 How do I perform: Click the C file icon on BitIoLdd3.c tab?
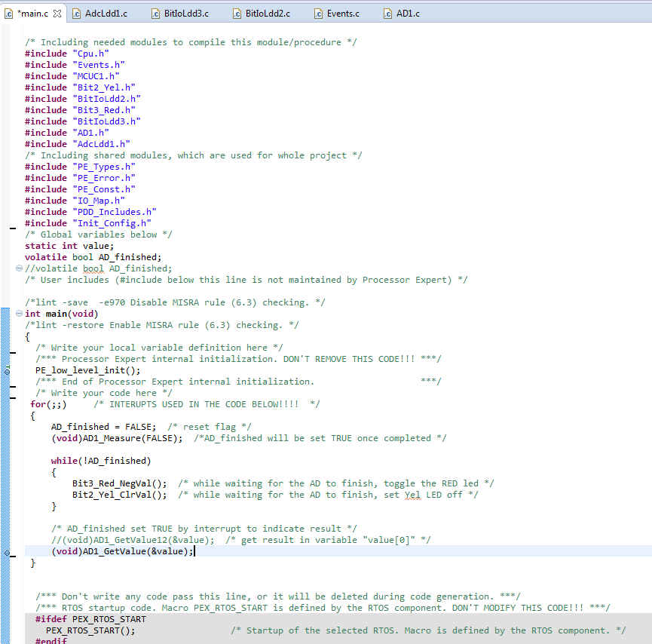[155, 14]
